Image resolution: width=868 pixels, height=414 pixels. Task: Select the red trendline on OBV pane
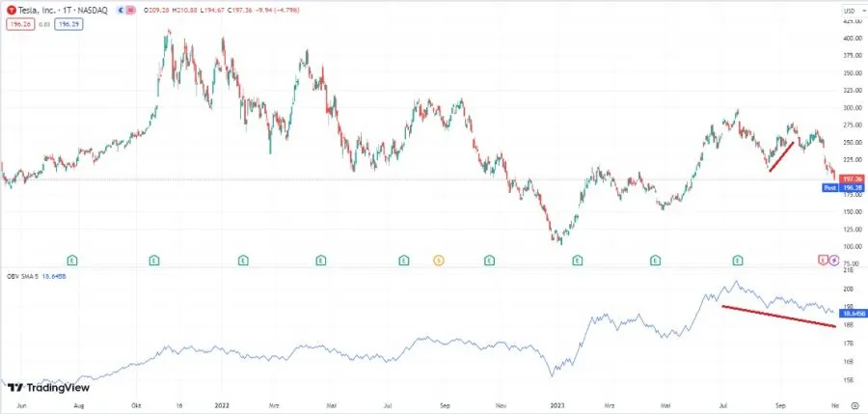pos(779,316)
